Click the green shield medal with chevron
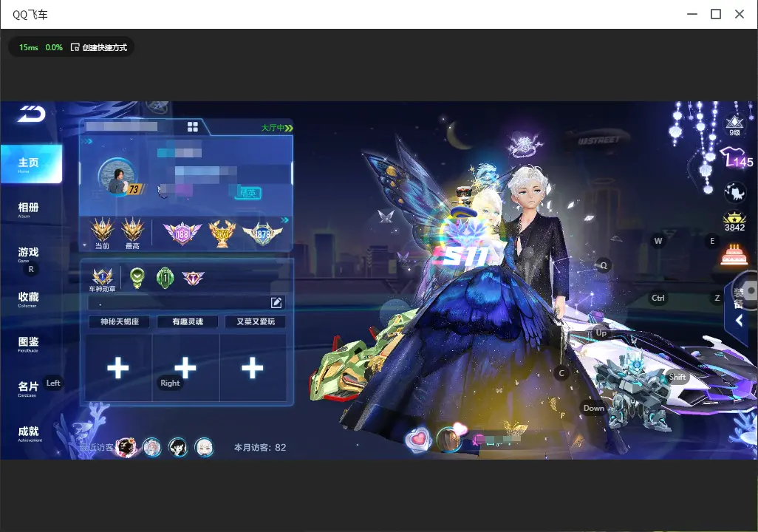The image size is (758, 532). tap(137, 278)
